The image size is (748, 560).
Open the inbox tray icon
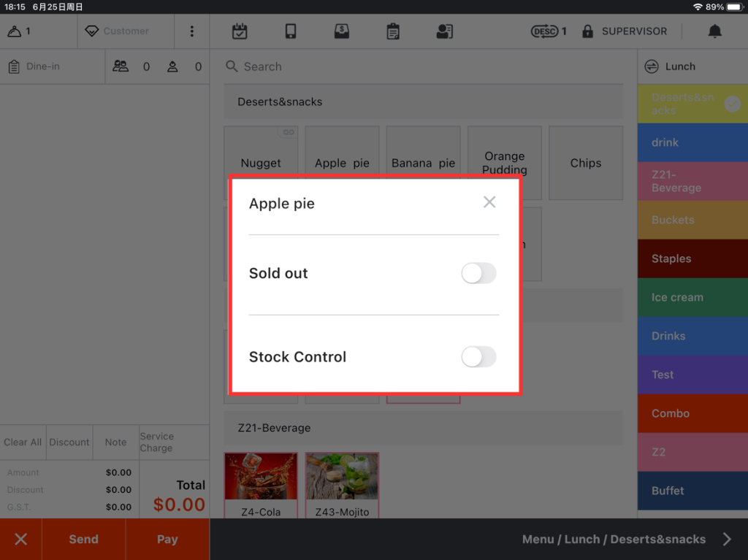coord(341,31)
